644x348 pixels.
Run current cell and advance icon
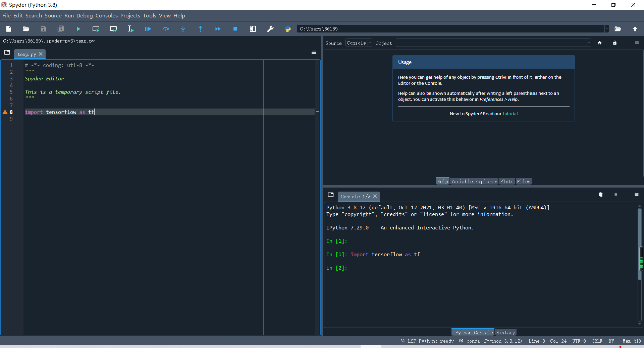(113, 29)
